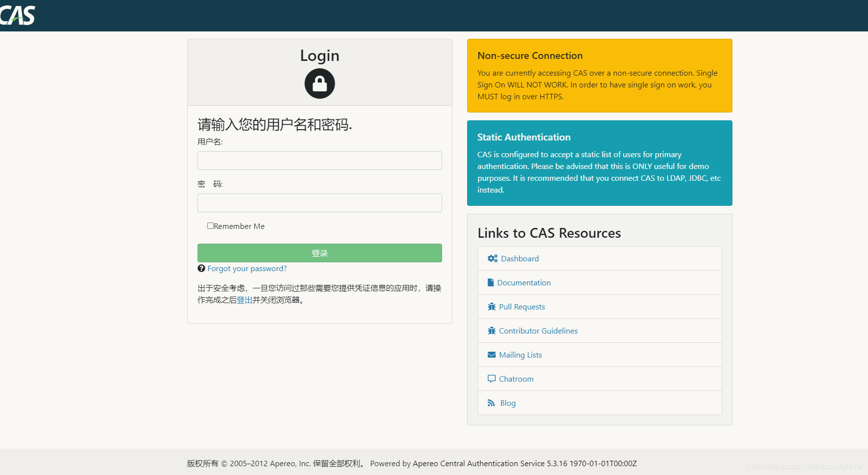
Task: Click the 登出 logout link
Action: click(x=245, y=300)
